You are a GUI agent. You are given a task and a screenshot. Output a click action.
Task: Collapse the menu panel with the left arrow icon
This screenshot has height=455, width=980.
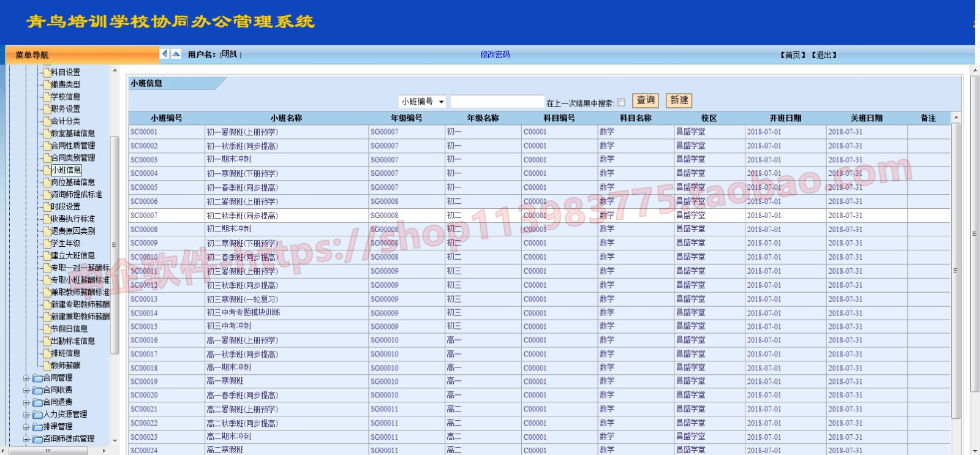(164, 54)
